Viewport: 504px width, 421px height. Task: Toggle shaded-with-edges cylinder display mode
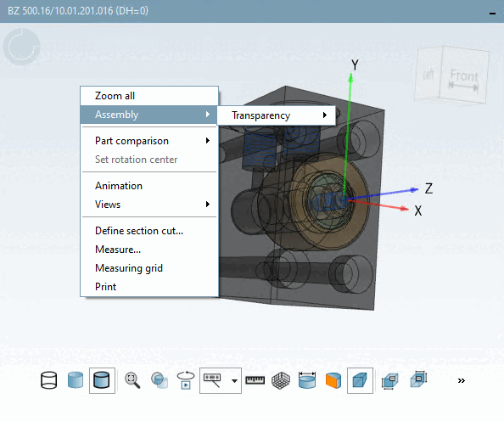(102, 380)
